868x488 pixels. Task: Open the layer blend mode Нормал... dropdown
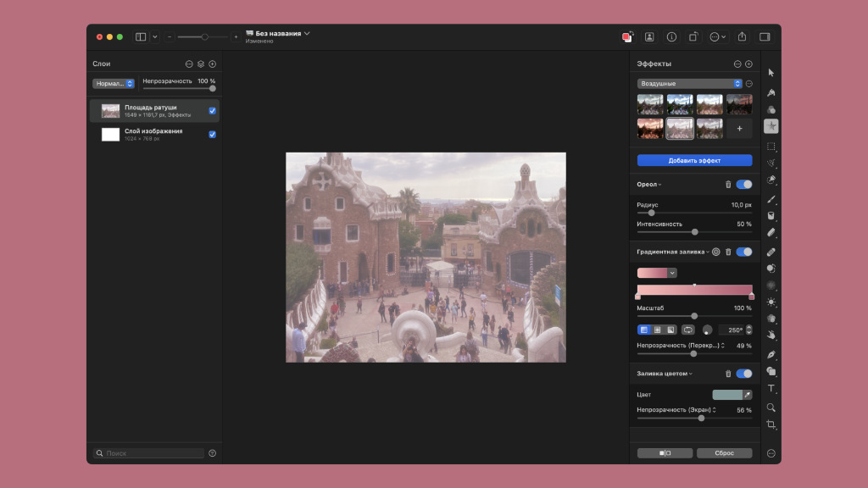coord(114,84)
